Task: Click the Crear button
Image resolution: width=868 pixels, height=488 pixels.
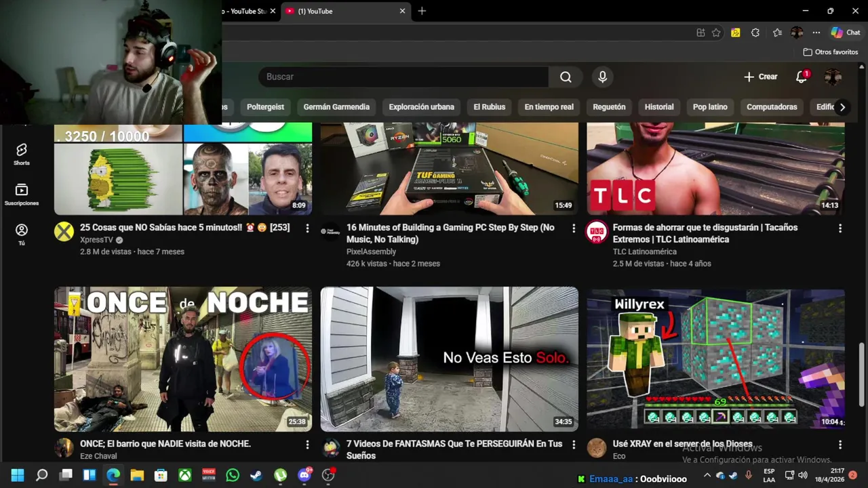Action: click(760, 77)
